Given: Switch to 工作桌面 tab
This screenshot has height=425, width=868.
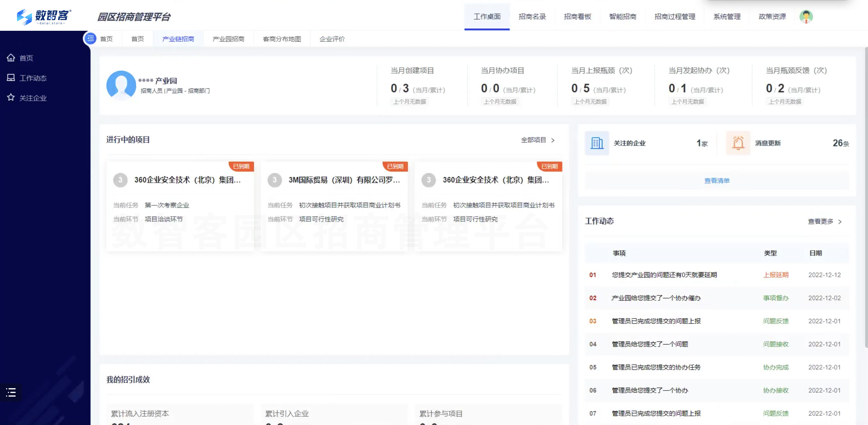Looking at the screenshot, I should tap(487, 17).
